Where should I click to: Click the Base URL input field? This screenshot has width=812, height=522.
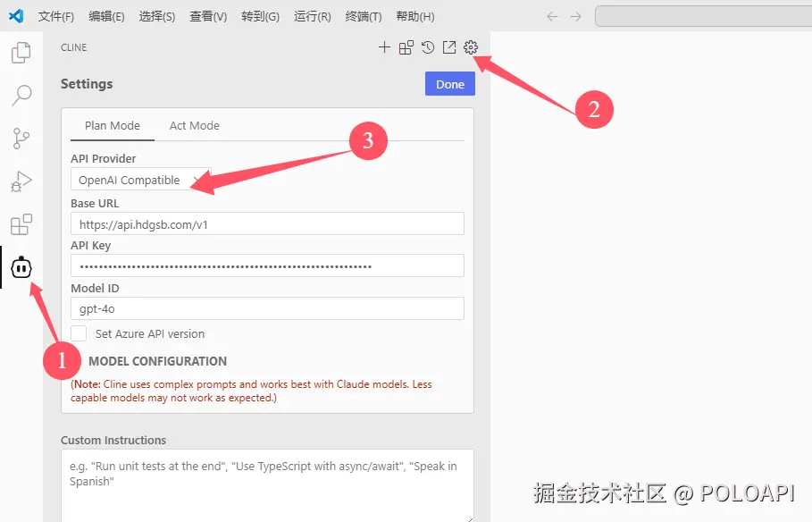coord(267,224)
